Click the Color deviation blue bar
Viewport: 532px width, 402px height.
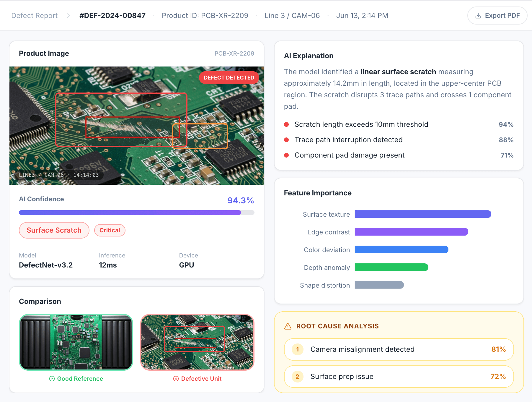[x=402, y=249]
